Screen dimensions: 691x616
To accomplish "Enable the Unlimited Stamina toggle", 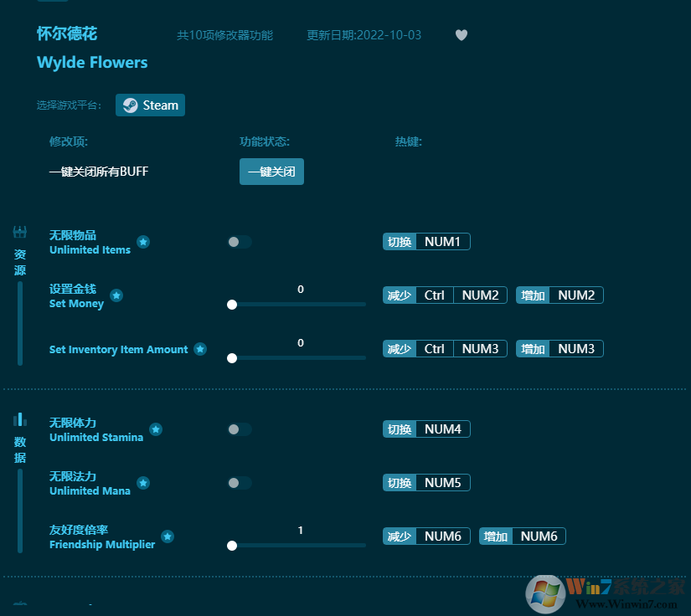I will pos(239,429).
